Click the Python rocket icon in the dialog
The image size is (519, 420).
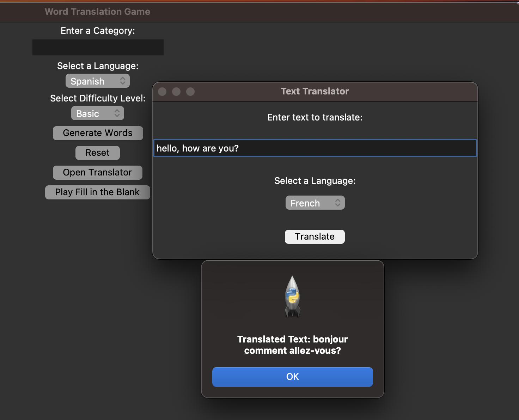(292, 296)
